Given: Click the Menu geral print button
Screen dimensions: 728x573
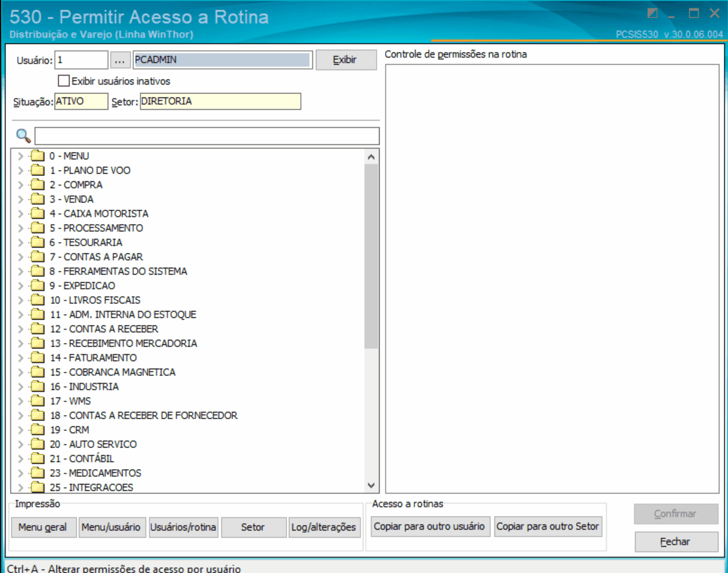Looking at the screenshot, I should [43, 527].
